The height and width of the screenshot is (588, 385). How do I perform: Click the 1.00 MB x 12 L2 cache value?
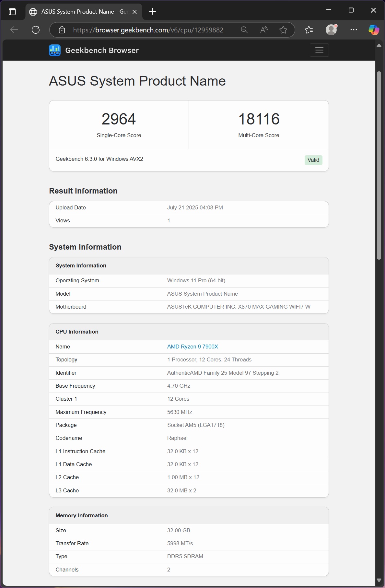(183, 477)
